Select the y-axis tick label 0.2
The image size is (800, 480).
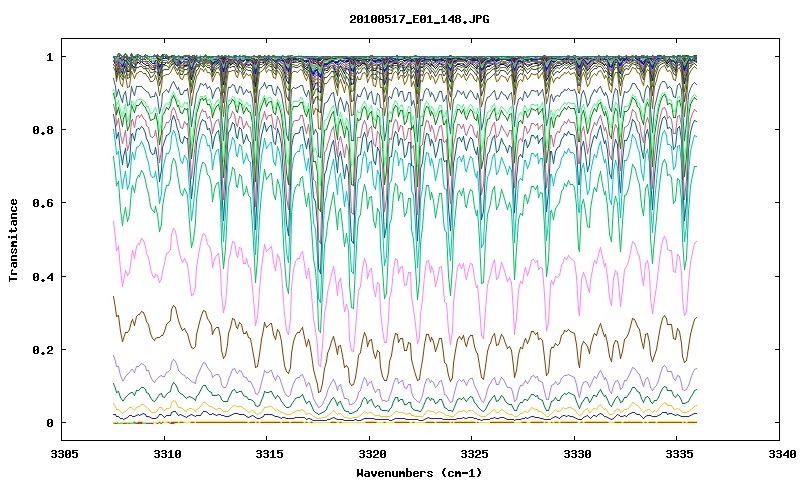(43, 350)
